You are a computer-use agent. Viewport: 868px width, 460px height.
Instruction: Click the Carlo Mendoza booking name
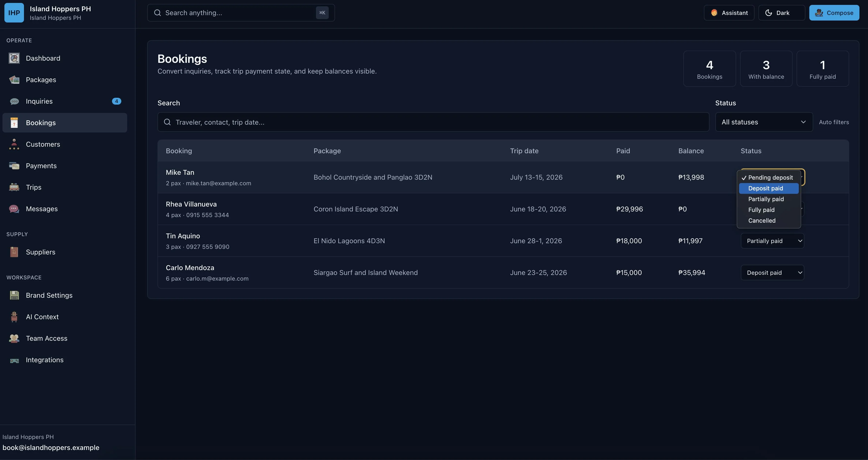(x=190, y=268)
